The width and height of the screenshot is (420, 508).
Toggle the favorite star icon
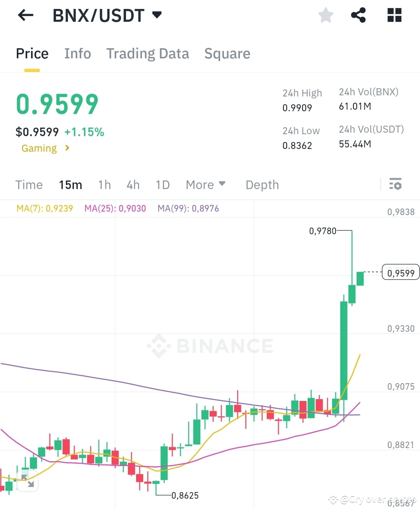tap(325, 16)
